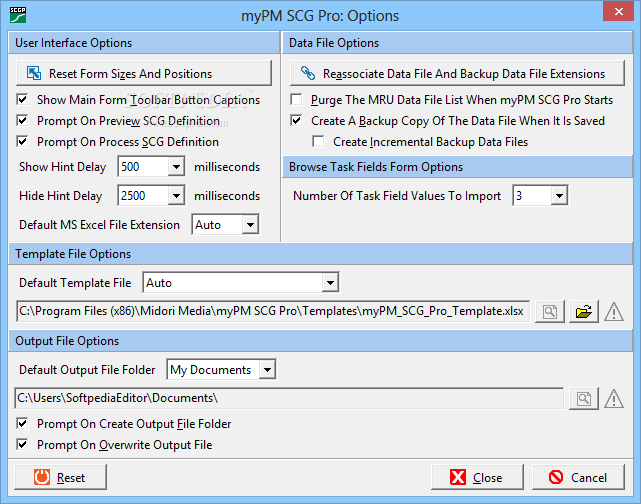This screenshot has width=641, height=504.
Task: Click the Default MS Excel File Extension label
Action: [x=99, y=225]
